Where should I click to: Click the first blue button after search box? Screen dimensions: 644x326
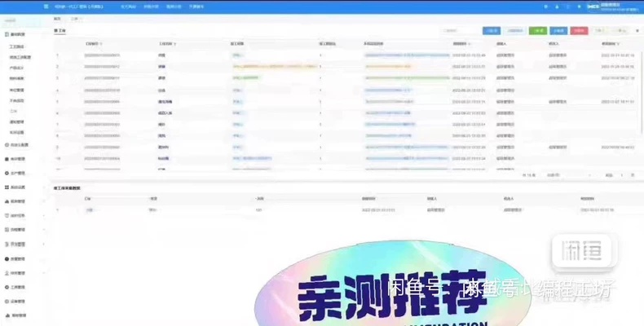(x=492, y=31)
